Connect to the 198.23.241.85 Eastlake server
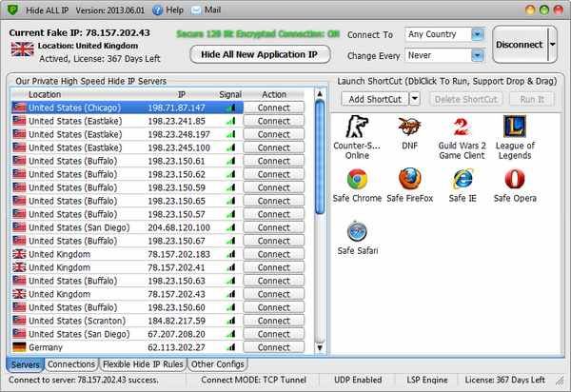Image resolution: width=571 pixels, height=392 pixels. [x=273, y=121]
